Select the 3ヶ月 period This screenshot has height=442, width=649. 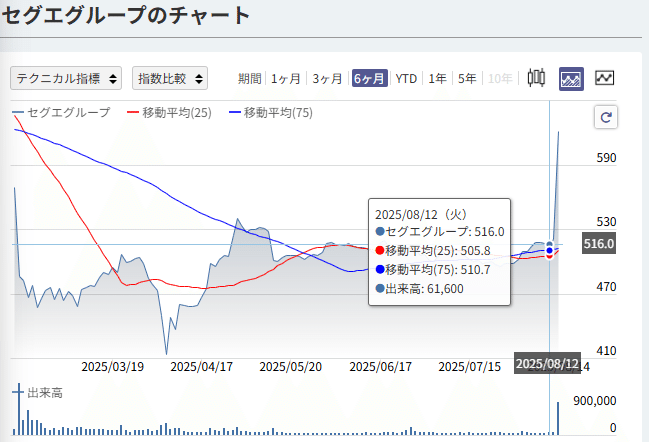click(327, 79)
